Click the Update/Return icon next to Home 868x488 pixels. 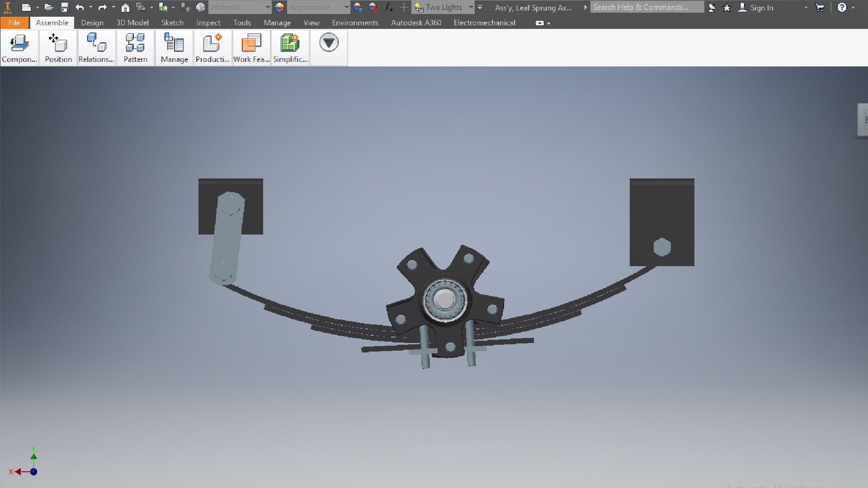(x=141, y=7)
